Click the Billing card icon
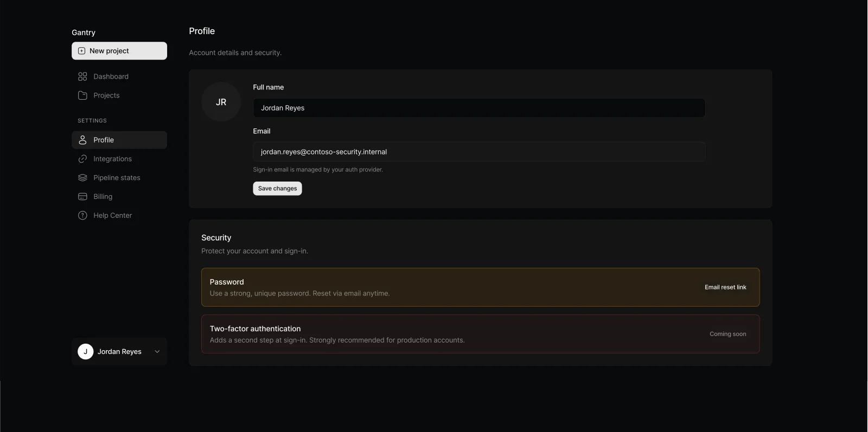This screenshot has width=868, height=432. (x=82, y=197)
